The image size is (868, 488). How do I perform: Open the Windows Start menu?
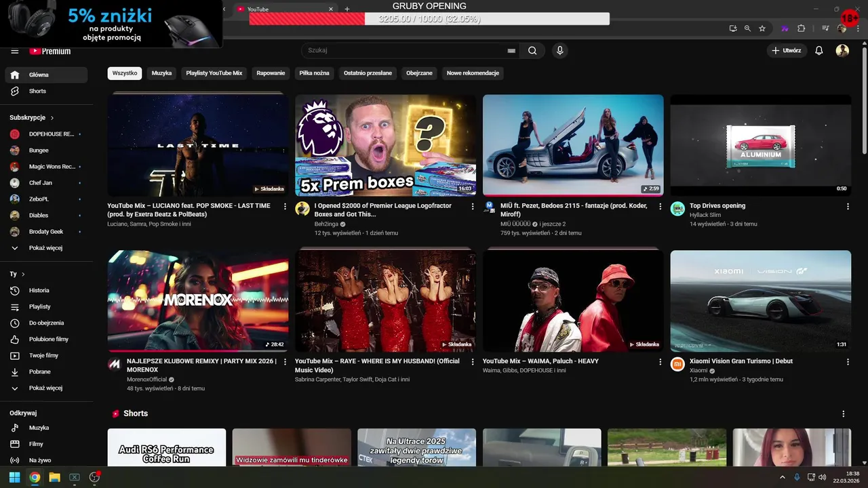14,477
